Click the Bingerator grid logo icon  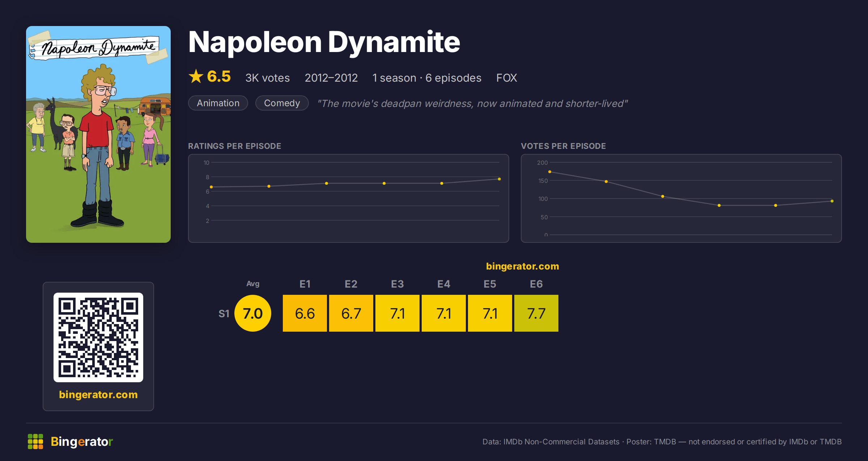tap(35, 441)
